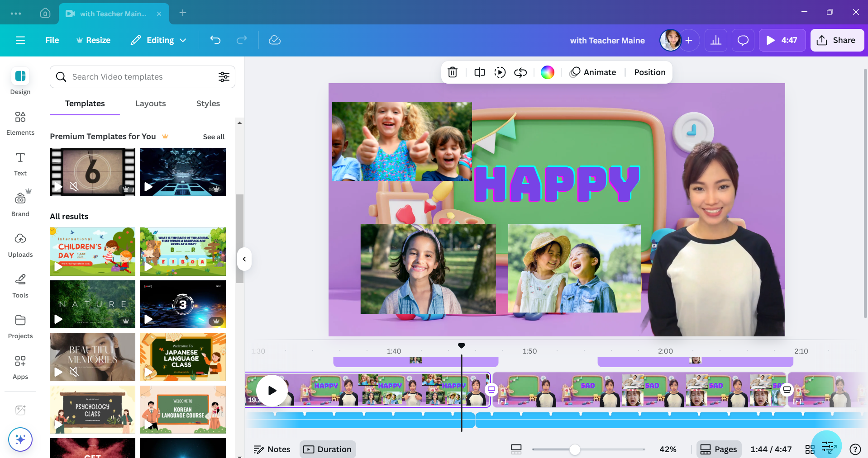
Task: Play the timeline with the round play button
Action: 272,390
